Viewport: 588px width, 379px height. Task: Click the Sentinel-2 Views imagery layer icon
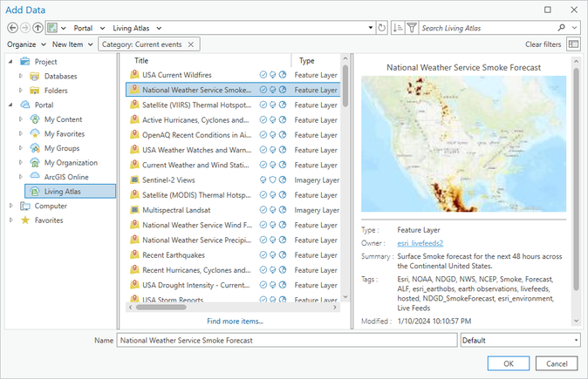tap(134, 179)
